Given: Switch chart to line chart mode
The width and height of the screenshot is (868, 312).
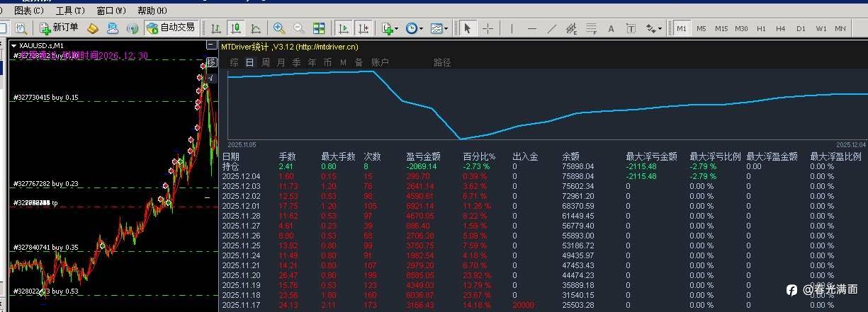Looking at the screenshot, I should (255, 28).
